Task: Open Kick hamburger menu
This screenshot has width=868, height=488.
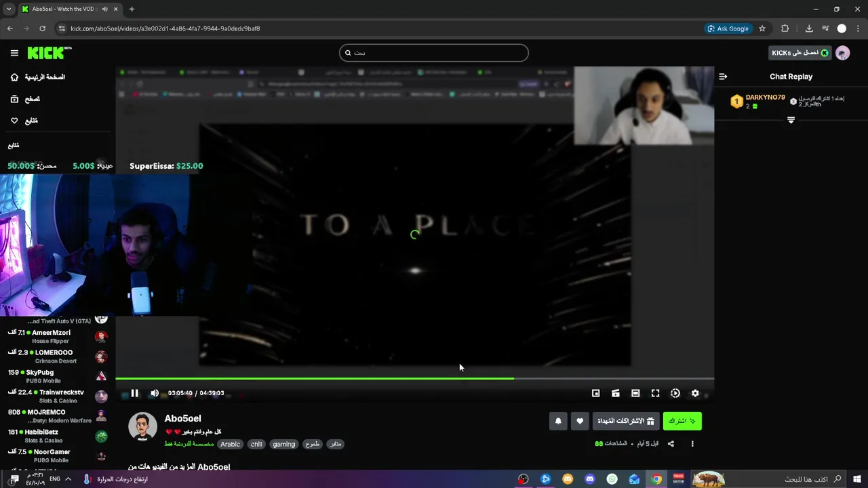Action: [14, 53]
